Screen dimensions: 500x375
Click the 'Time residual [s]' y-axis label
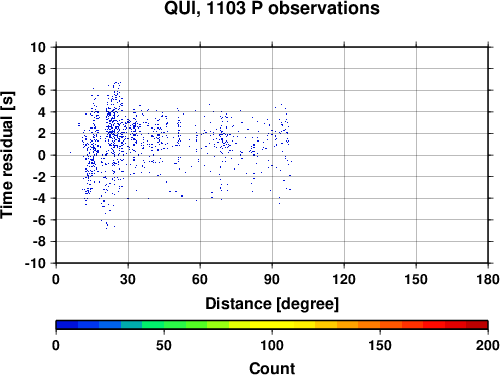(x=8, y=155)
